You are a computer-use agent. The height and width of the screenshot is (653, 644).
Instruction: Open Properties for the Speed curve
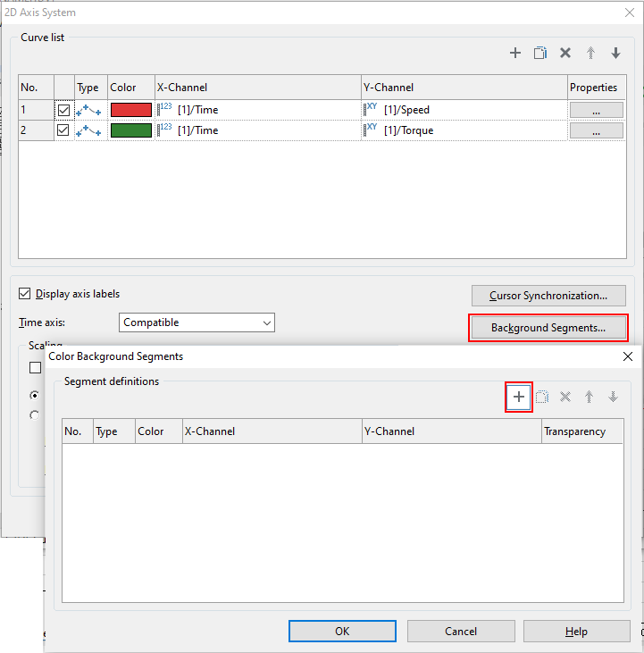click(x=596, y=110)
